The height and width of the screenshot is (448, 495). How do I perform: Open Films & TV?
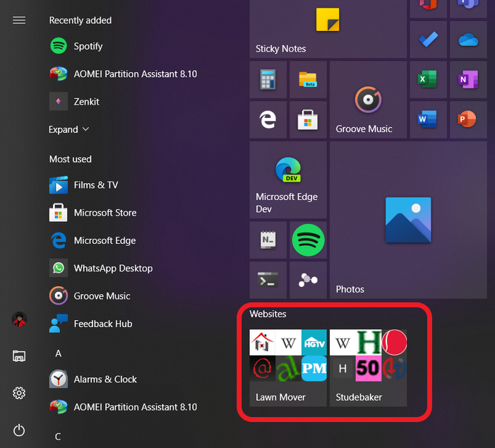[83, 185]
